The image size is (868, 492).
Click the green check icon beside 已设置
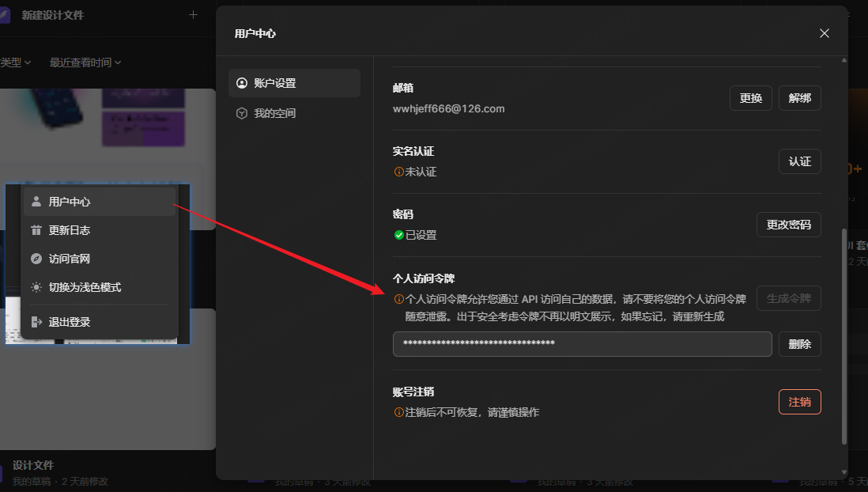pyautogui.click(x=399, y=234)
